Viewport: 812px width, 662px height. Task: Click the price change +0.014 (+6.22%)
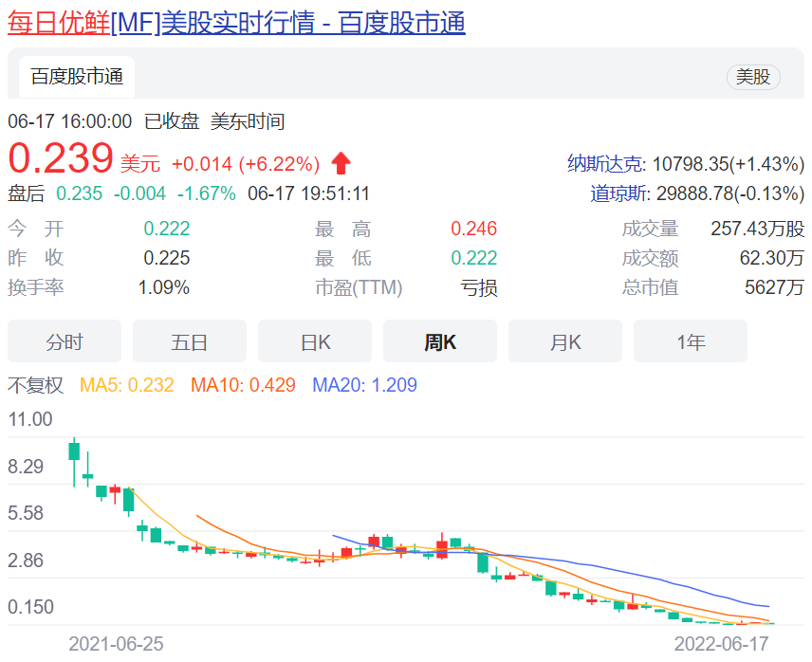[x=246, y=164]
